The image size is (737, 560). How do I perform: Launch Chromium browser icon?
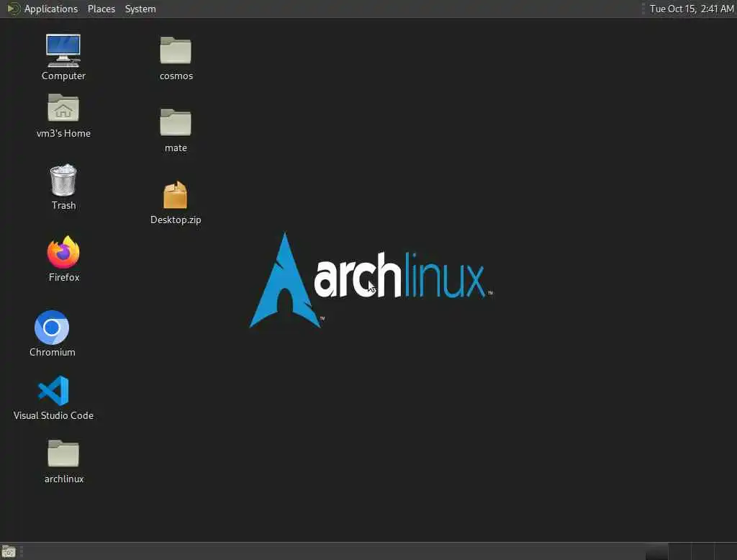52,328
